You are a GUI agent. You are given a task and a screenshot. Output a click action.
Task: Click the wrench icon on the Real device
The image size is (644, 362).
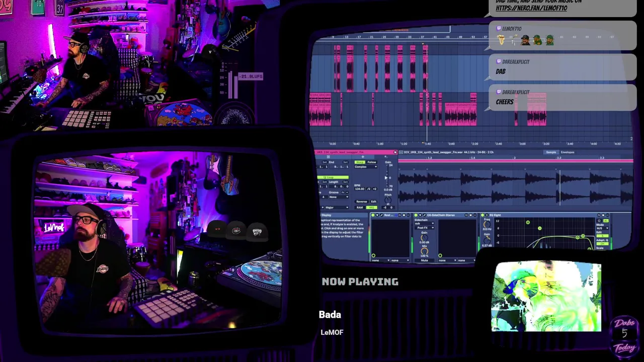[x=381, y=215]
